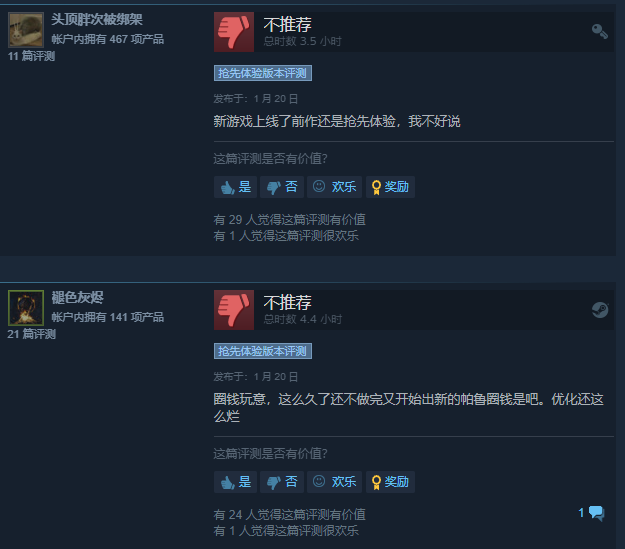
Task: Give 奖励 award to second review
Action: (x=390, y=482)
